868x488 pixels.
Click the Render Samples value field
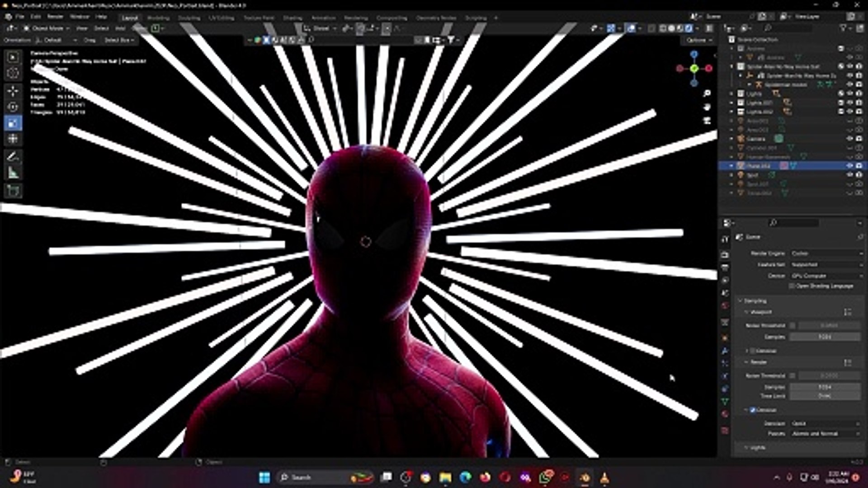(825, 387)
